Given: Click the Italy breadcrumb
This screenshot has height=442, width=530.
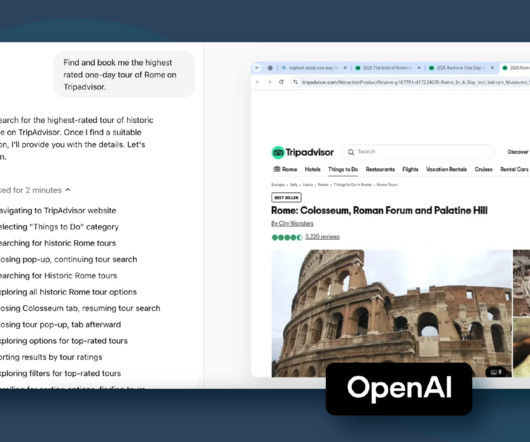Looking at the screenshot, I should pyautogui.click(x=294, y=185).
